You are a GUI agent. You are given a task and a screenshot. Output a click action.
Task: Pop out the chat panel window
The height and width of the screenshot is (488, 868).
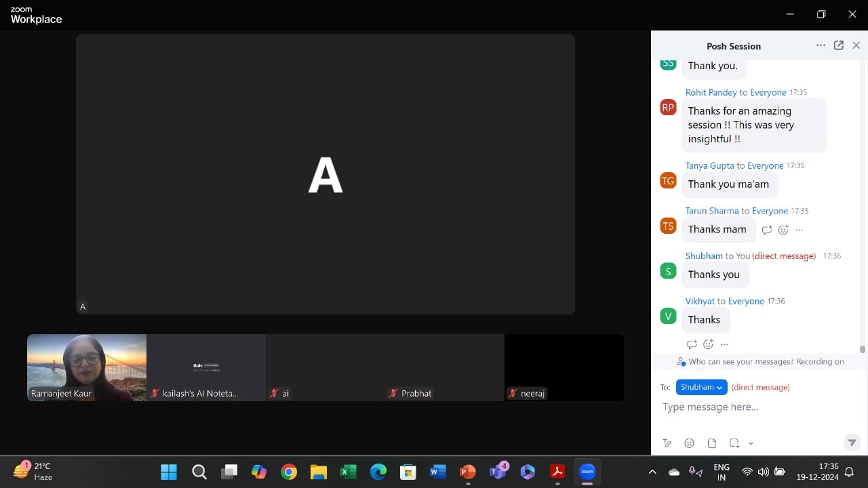click(x=839, y=45)
